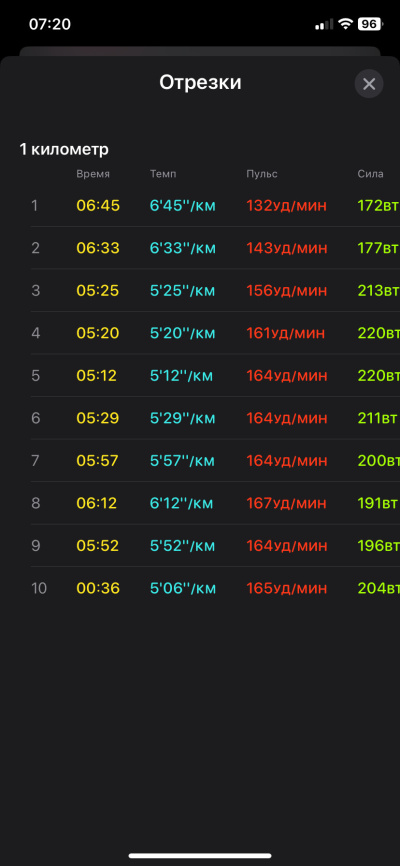Select split 5 time 05:12
The width and height of the screenshot is (400, 866).
click(x=97, y=376)
